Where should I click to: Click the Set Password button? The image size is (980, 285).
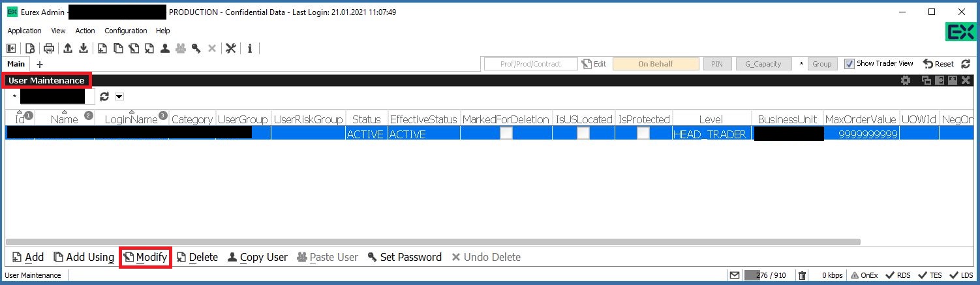[x=405, y=257]
